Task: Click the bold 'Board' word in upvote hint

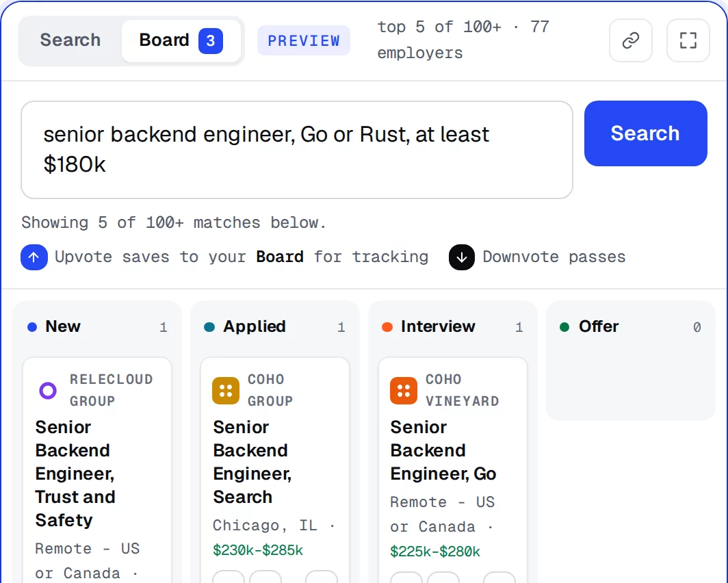Action: pyautogui.click(x=280, y=257)
